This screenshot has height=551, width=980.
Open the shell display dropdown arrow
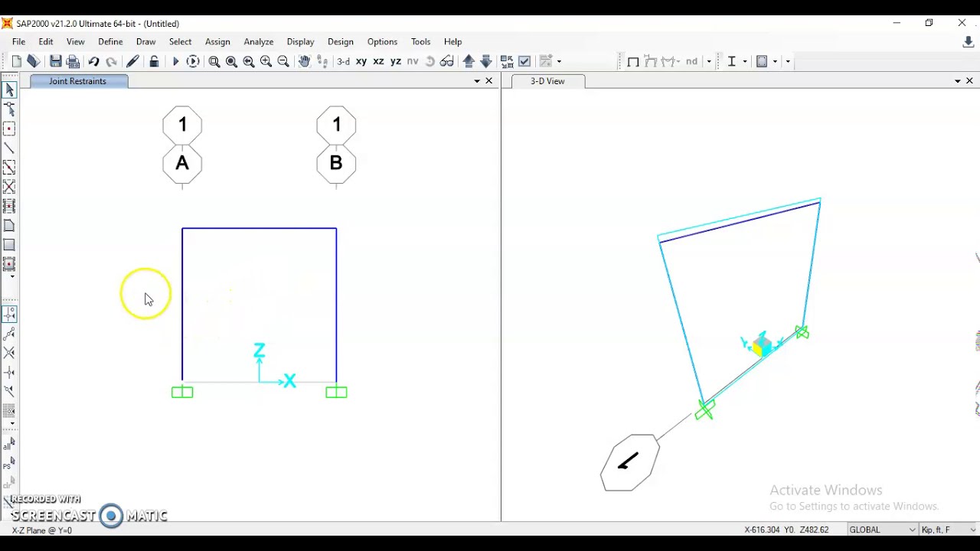(775, 61)
